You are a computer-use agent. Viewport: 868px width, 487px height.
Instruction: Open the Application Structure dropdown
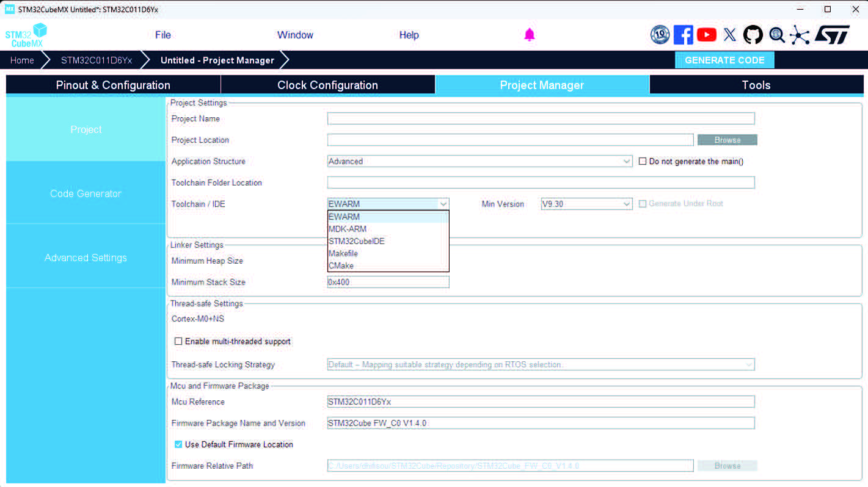[x=480, y=161]
